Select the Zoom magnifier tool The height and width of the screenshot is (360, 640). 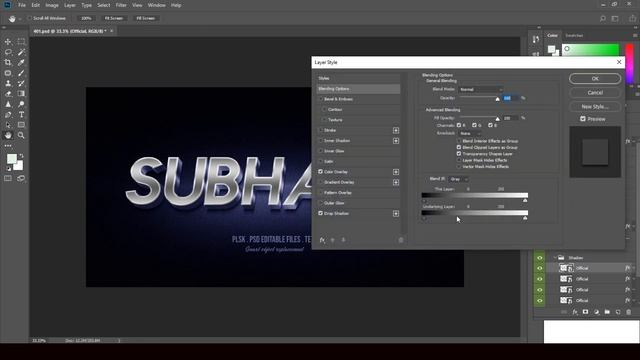tap(21, 135)
